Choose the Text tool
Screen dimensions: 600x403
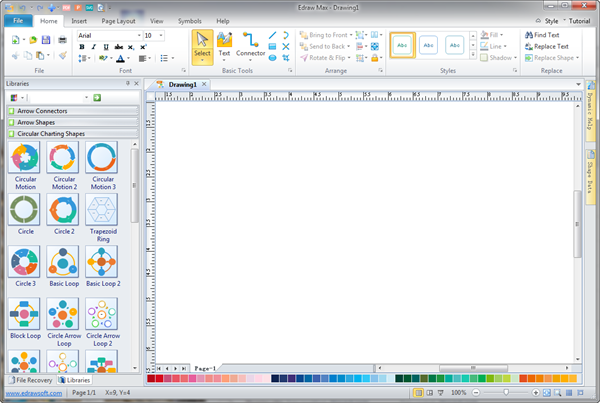[x=224, y=46]
